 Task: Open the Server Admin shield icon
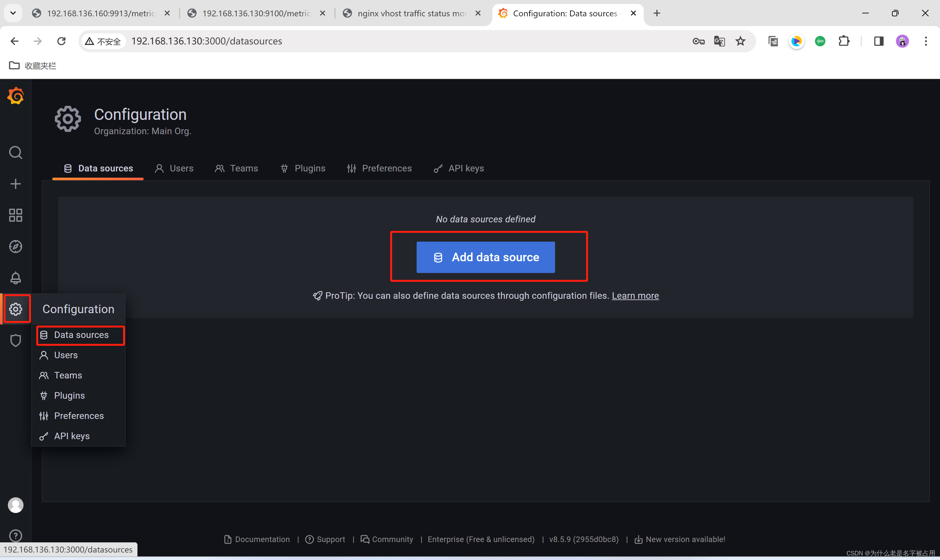[x=15, y=340]
